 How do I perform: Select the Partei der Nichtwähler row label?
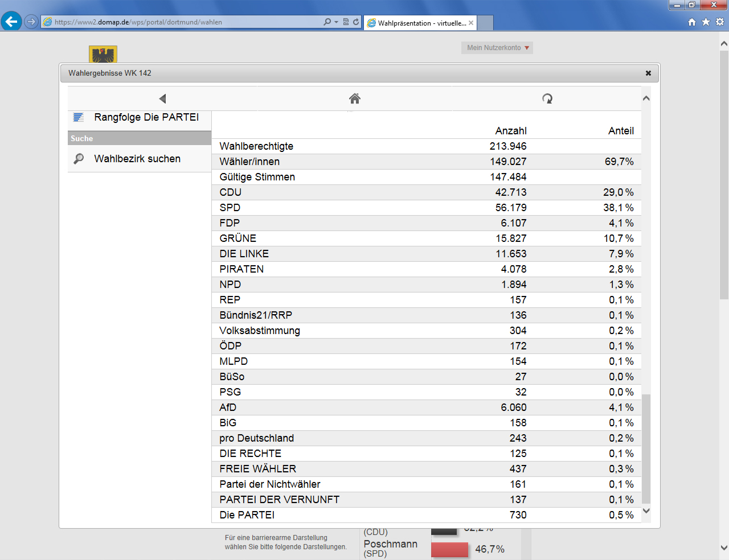(270, 484)
